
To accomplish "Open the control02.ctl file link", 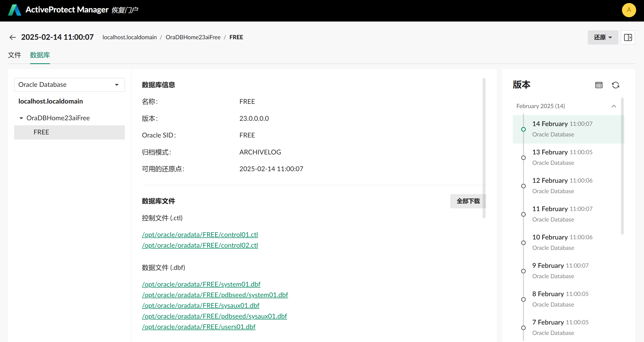I will [x=200, y=245].
